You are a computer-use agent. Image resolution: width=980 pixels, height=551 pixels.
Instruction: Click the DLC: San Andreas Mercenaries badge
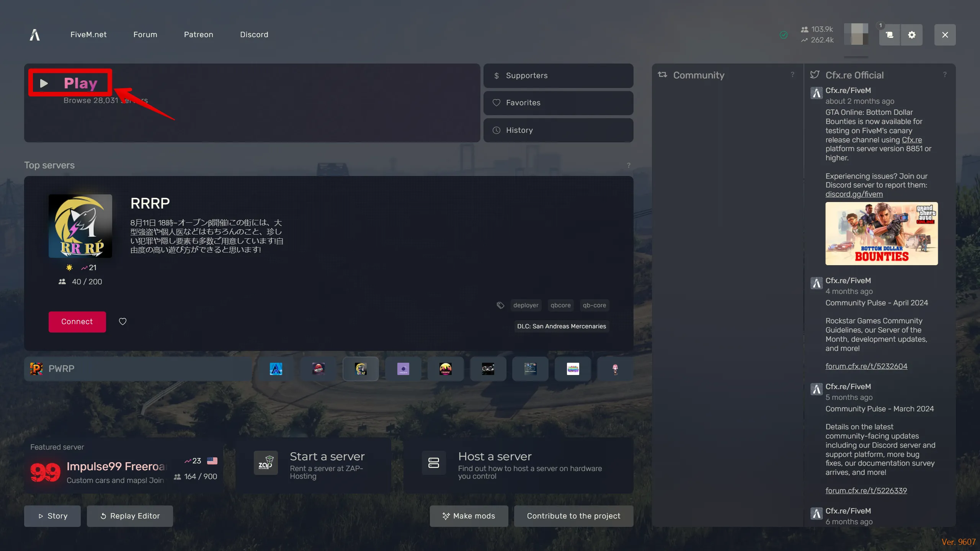coord(562,326)
